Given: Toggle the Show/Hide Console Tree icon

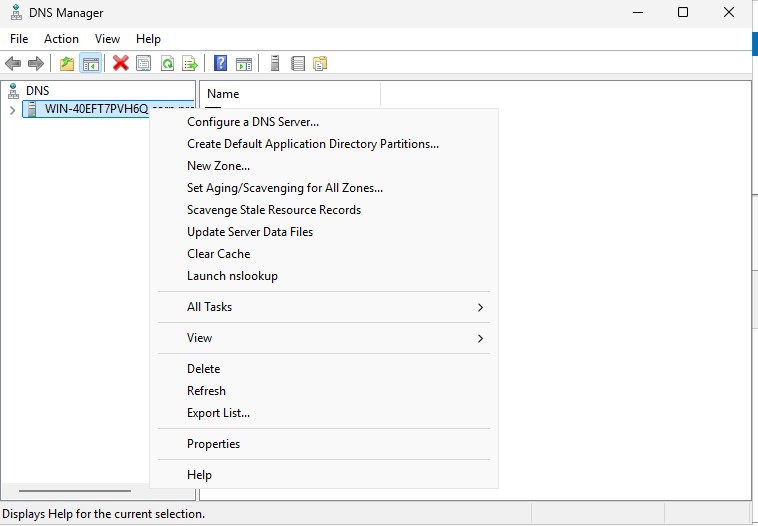Looking at the screenshot, I should click(x=91, y=63).
